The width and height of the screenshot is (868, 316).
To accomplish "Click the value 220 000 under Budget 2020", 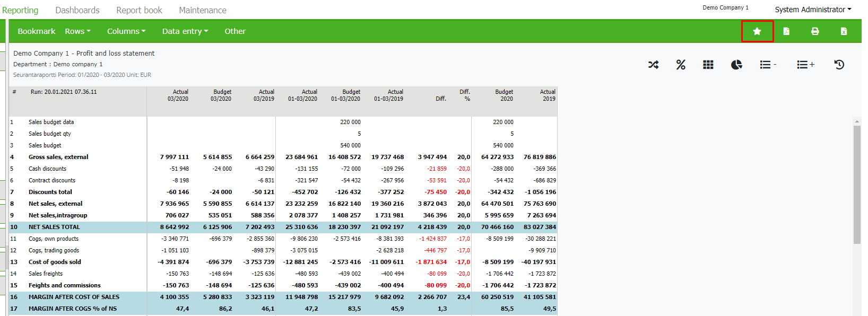I will point(503,122).
